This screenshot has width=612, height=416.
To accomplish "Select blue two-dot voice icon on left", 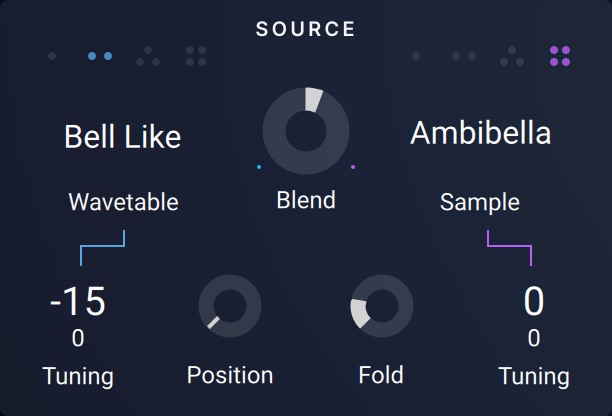I will coord(100,56).
